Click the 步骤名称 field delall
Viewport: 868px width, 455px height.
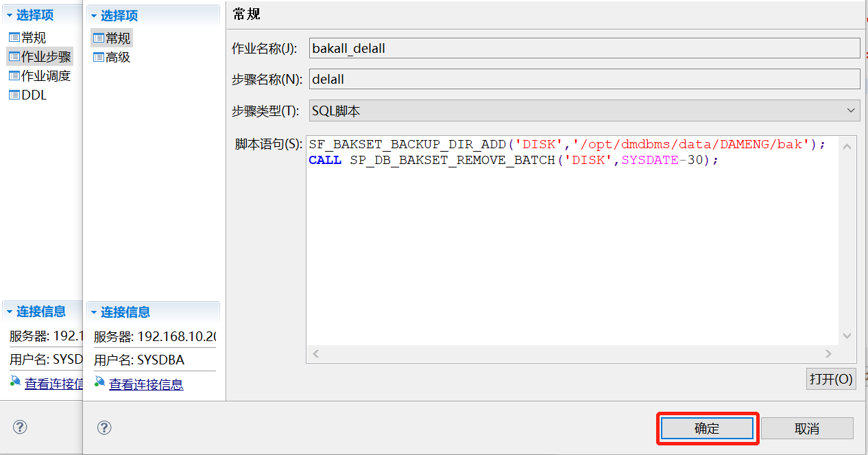click(584, 79)
